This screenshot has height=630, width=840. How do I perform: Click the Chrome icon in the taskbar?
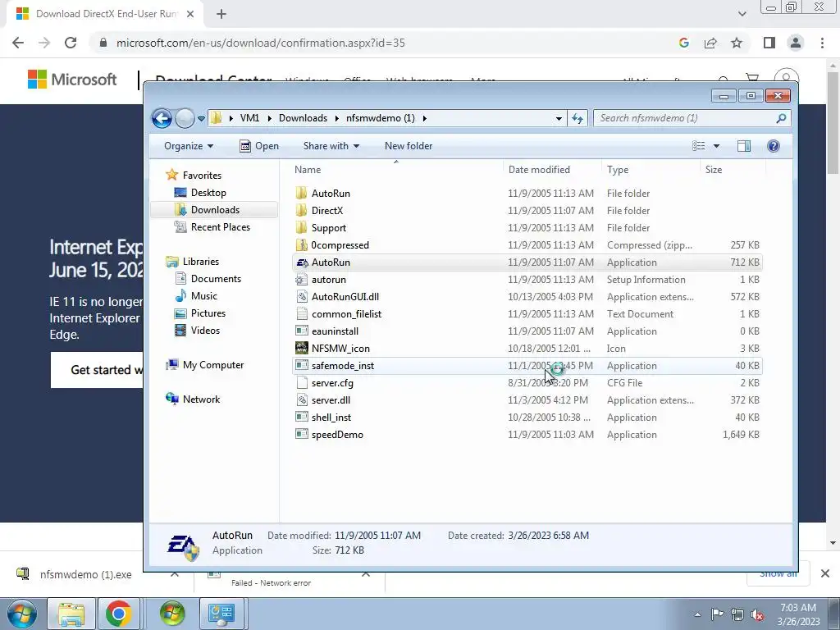118,614
